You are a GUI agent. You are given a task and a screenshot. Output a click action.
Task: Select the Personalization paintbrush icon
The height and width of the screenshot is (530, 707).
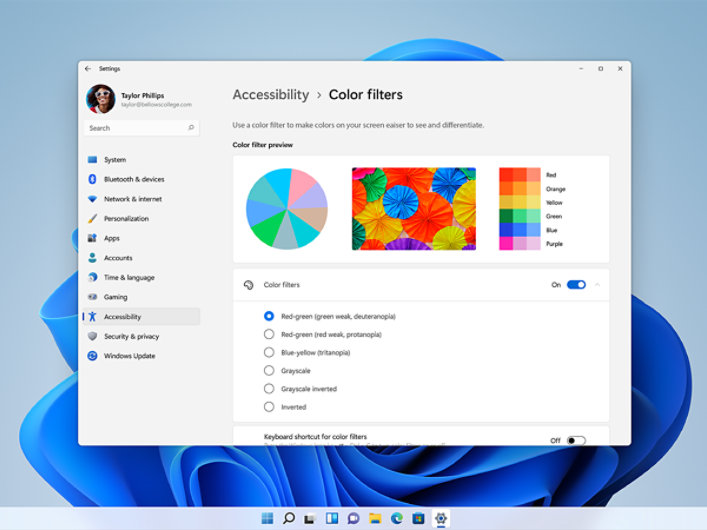pyautogui.click(x=92, y=219)
